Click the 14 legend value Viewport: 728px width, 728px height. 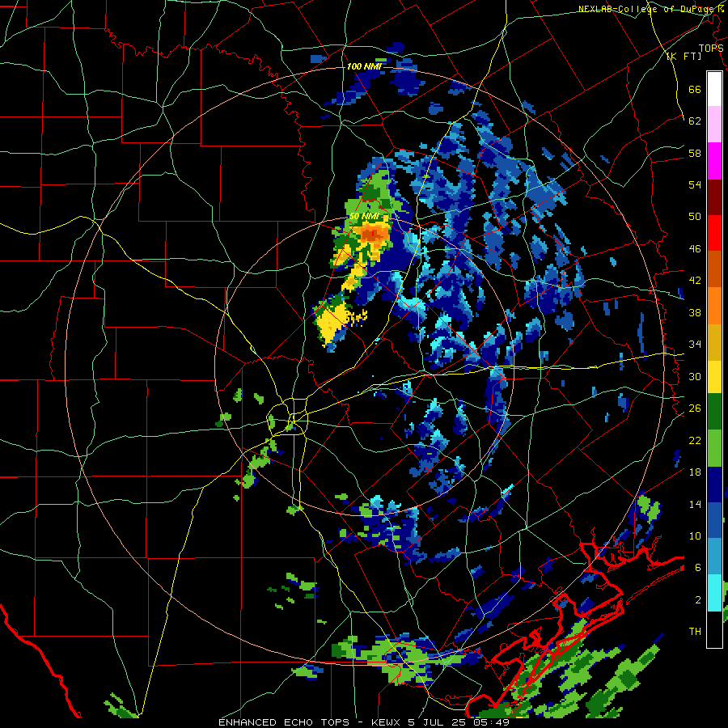(x=695, y=504)
